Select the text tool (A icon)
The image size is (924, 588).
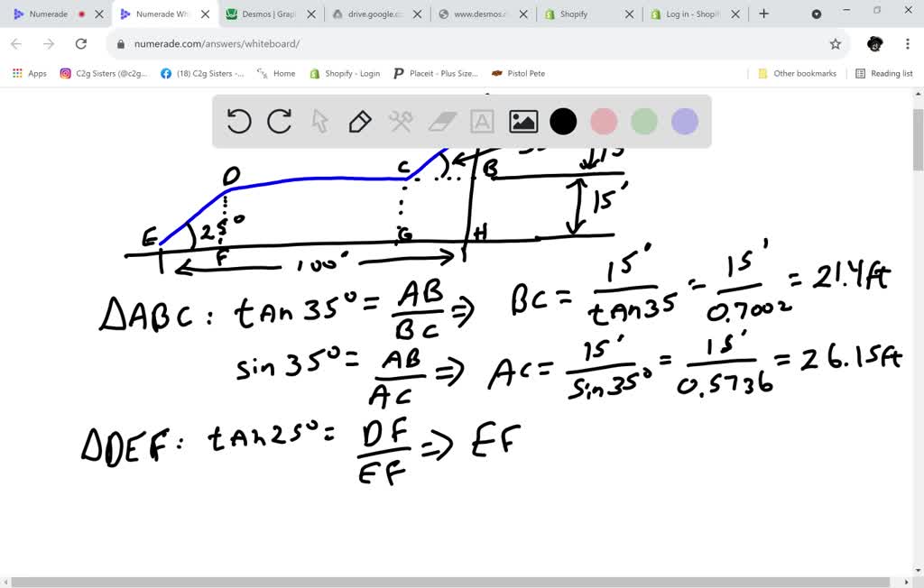point(482,121)
